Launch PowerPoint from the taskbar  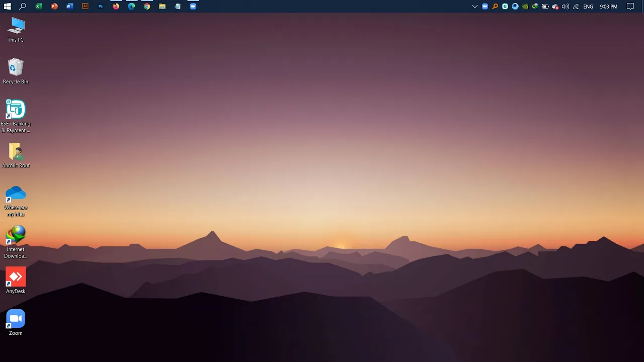point(54,7)
